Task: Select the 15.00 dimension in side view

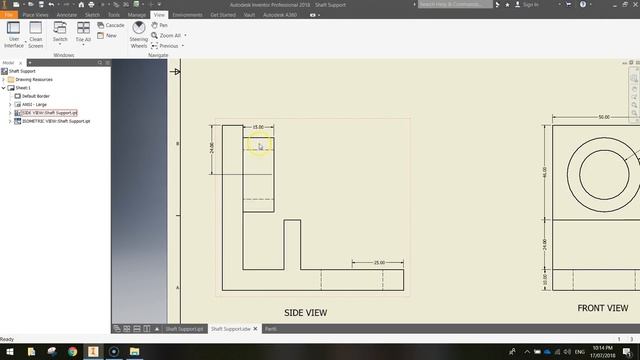Action: pos(258,127)
